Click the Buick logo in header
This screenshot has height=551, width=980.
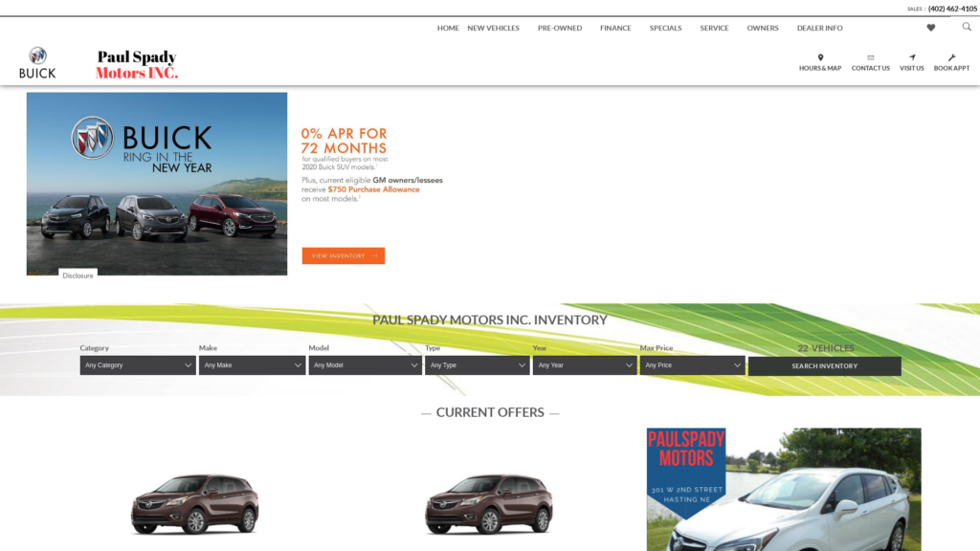tap(37, 63)
